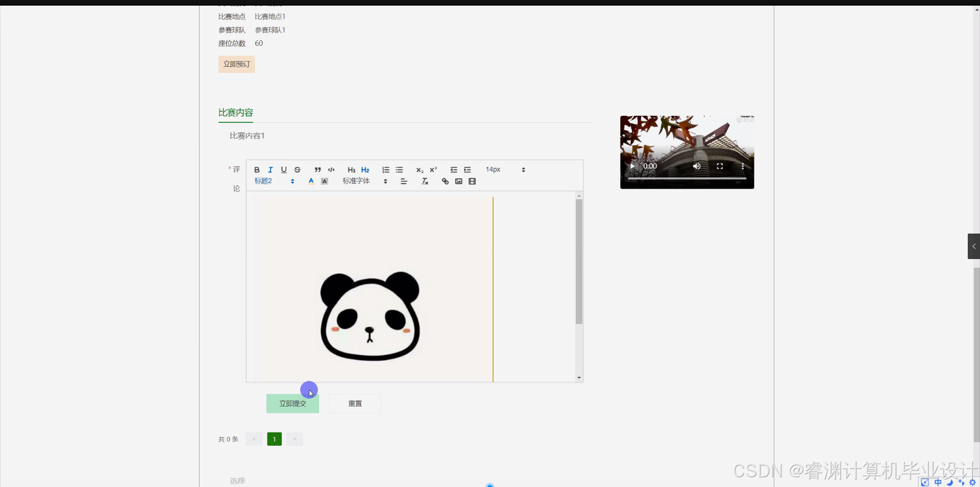The width and height of the screenshot is (980, 487).
Task: Select page 1 in pagination
Action: point(274,439)
